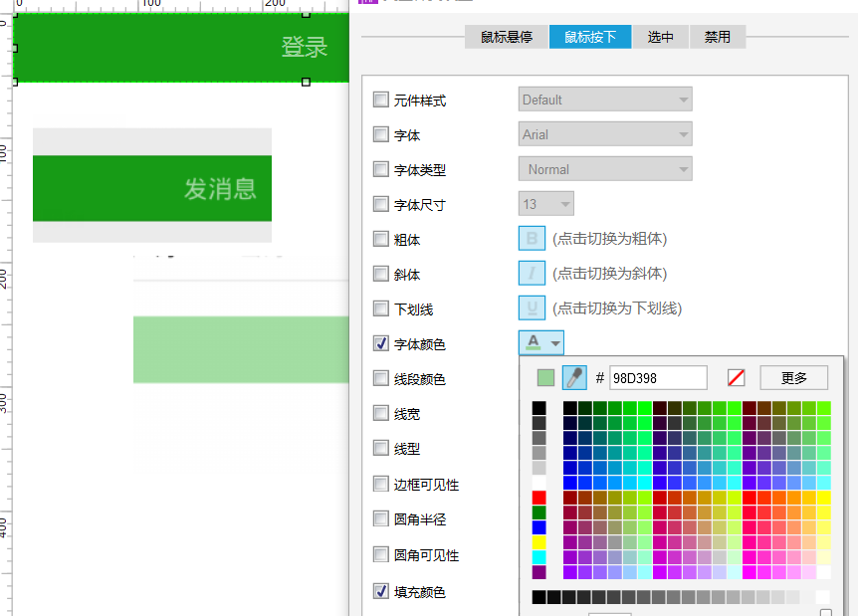Viewport: 858px width, 616px height.
Task: Pick the black swatch in left column
Action: [538, 408]
